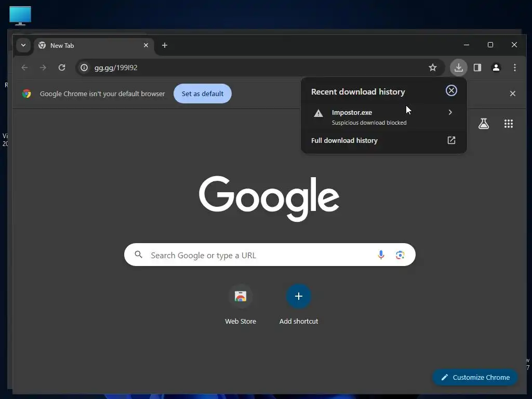
Task: Select the Impostor.exe file name
Action: pyautogui.click(x=352, y=112)
